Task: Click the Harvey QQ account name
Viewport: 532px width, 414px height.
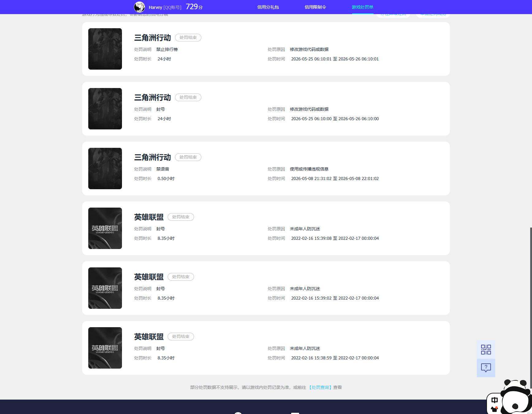Action: point(165,7)
